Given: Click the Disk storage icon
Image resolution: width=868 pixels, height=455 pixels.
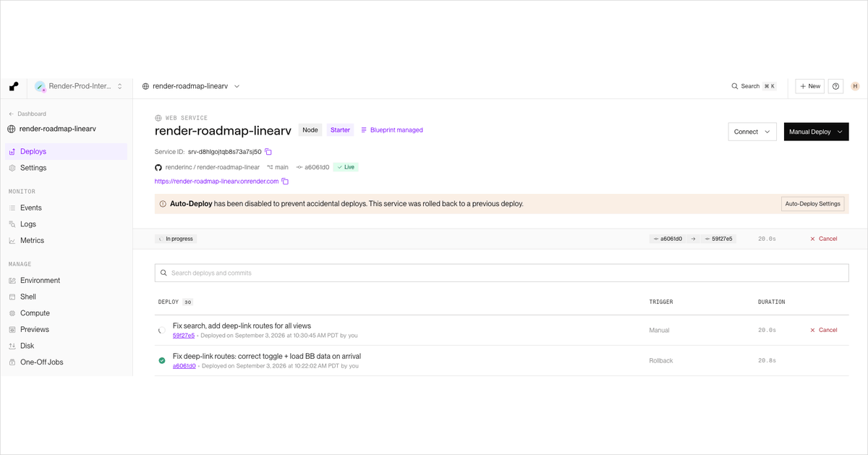Looking at the screenshot, I should coord(12,346).
